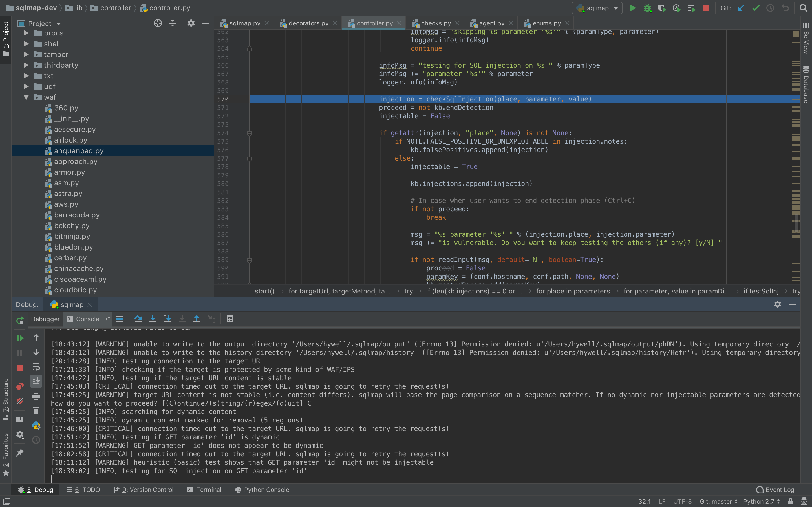Screen dimensions: 812x507
Task: Start debugging with the bug icon
Action: click(x=648, y=8)
